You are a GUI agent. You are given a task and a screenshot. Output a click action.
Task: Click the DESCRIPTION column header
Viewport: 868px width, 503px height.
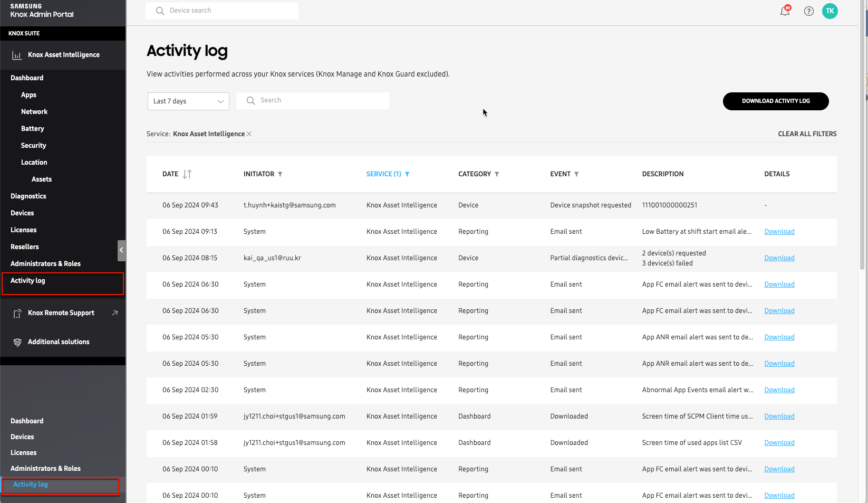coord(662,174)
